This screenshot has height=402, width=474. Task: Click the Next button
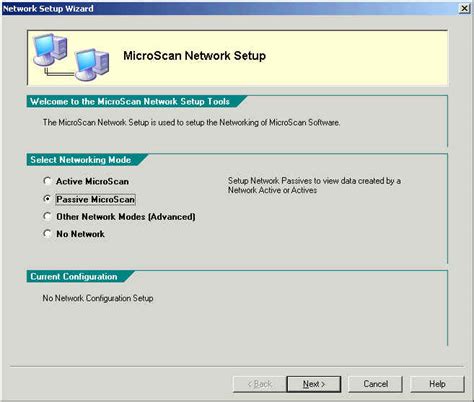(x=314, y=384)
